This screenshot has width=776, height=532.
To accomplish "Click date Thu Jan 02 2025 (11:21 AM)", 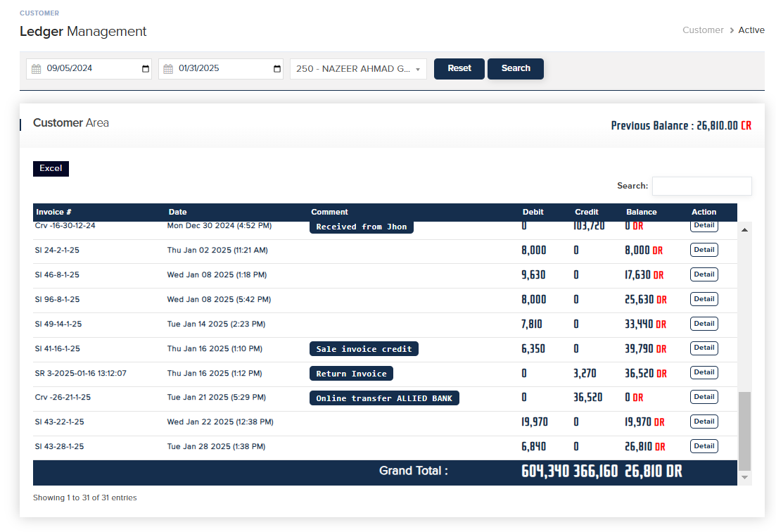I will click(217, 251).
